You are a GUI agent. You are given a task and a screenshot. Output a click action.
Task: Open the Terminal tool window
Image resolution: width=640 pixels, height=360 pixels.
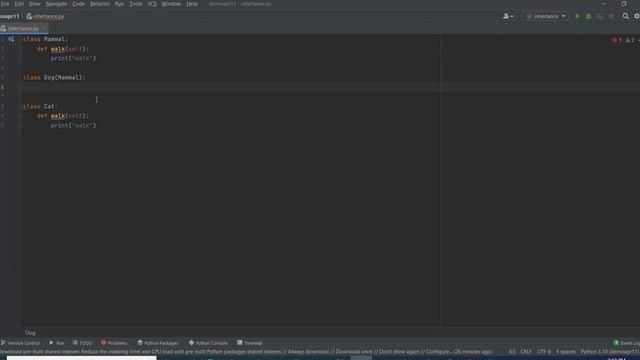coord(250,343)
